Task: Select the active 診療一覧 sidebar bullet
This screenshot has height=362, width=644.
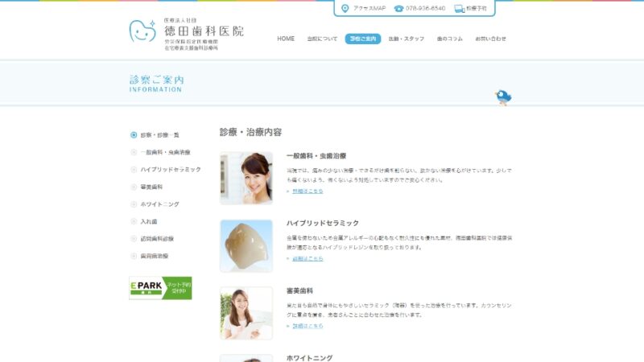Action: (x=134, y=135)
